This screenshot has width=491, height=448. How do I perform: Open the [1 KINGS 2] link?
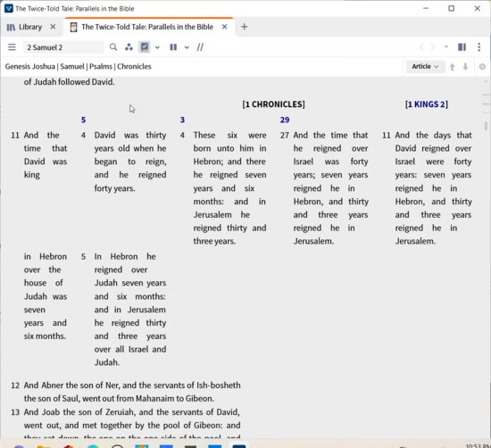click(426, 104)
